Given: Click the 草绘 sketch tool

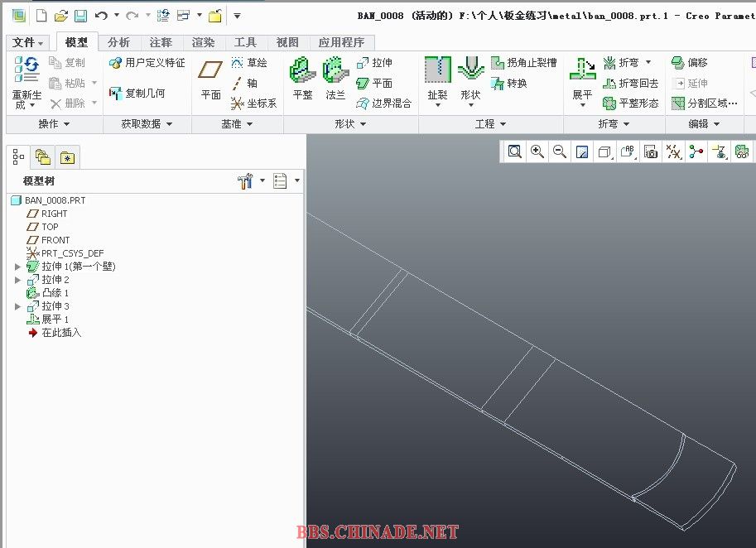Looking at the screenshot, I should (248, 63).
